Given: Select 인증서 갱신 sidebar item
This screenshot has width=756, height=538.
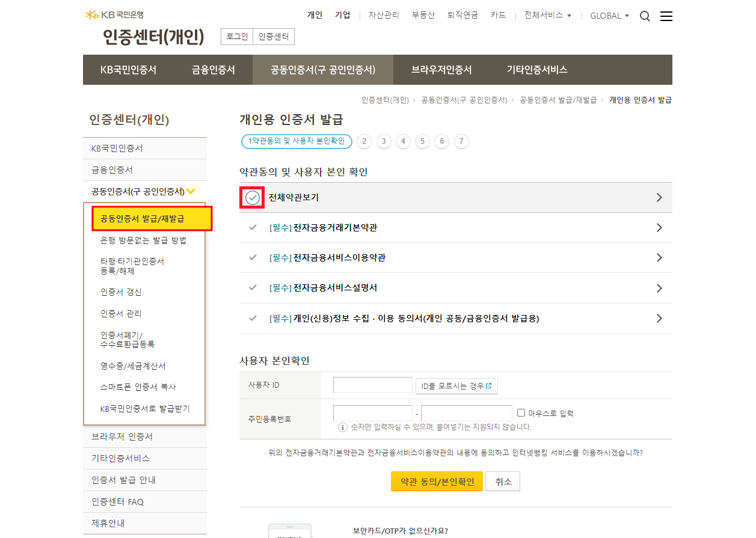Looking at the screenshot, I should [121, 292].
